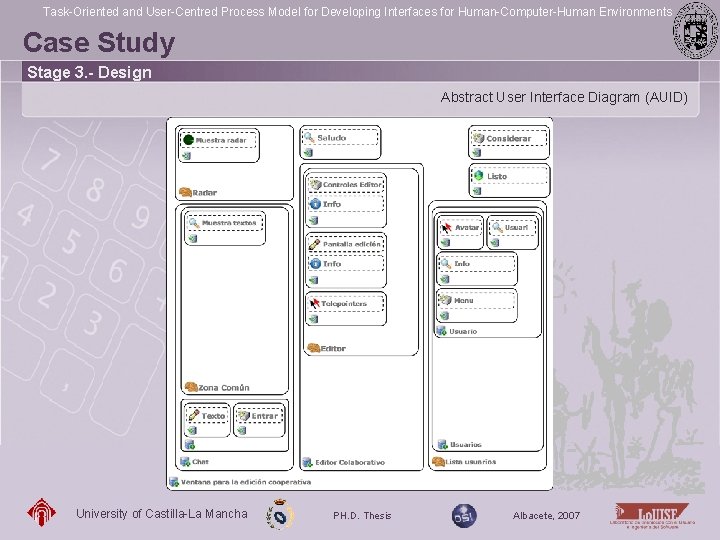Click the Editor Colaborativo container icon
Image resolution: width=720 pixels, height=540 pixels.
307,461
